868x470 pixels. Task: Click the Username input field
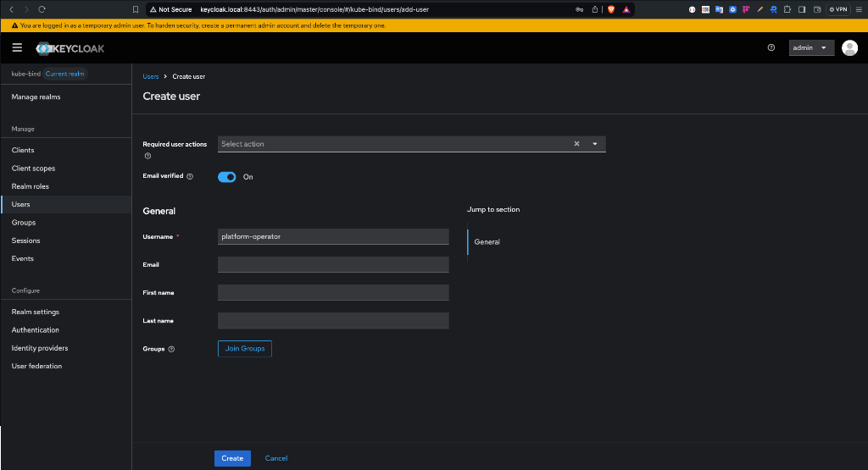(333, 236)
